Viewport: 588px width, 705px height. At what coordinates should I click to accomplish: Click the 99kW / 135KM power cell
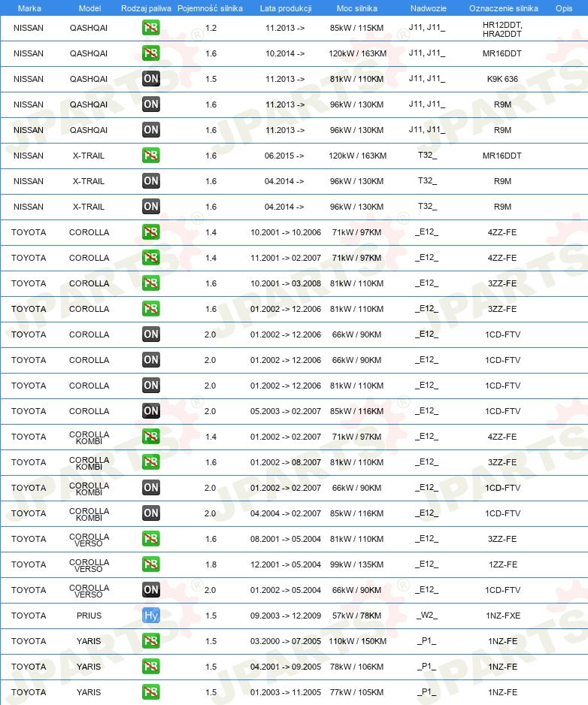tap(356, 564)
